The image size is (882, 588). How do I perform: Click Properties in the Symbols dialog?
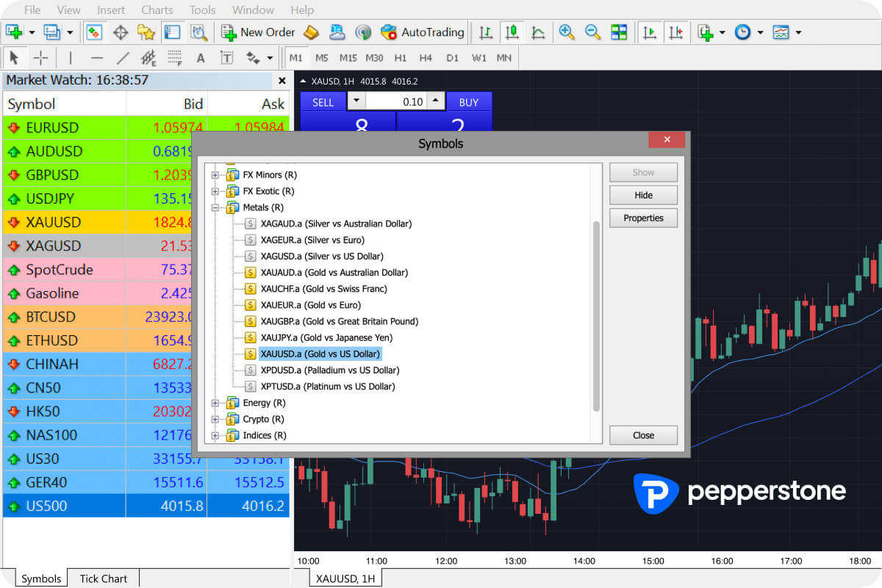tap(643, 218)
